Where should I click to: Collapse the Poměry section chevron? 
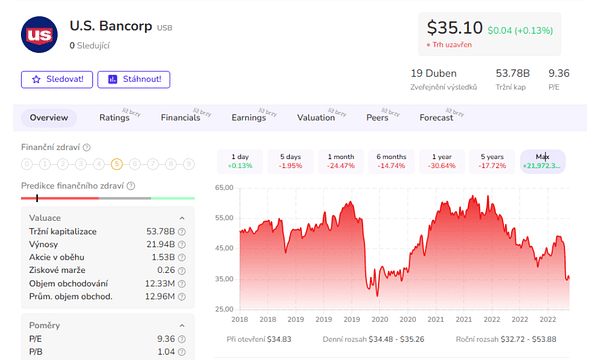182,326
